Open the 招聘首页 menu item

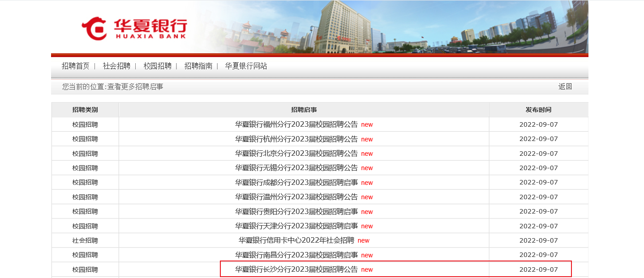[76, 66]
